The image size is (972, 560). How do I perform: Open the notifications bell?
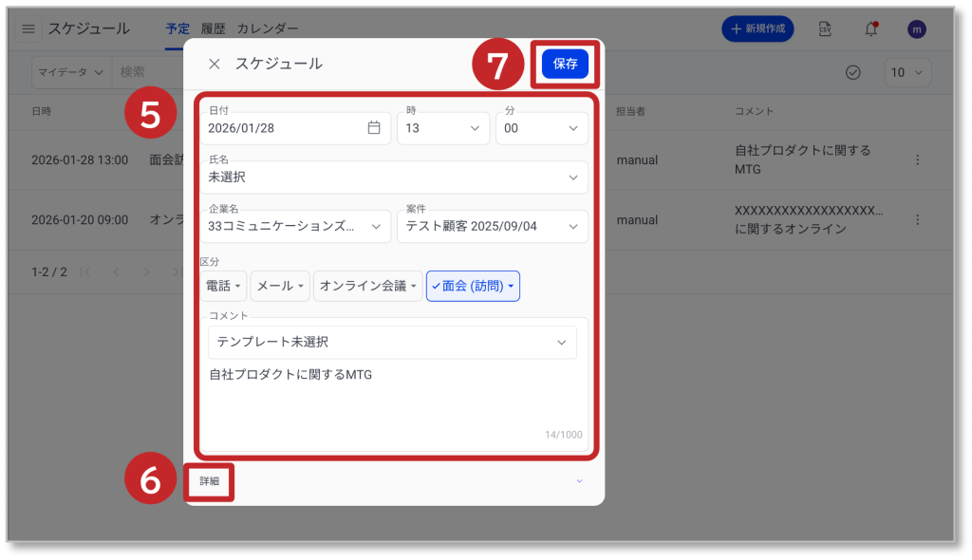tap(870, 29)
